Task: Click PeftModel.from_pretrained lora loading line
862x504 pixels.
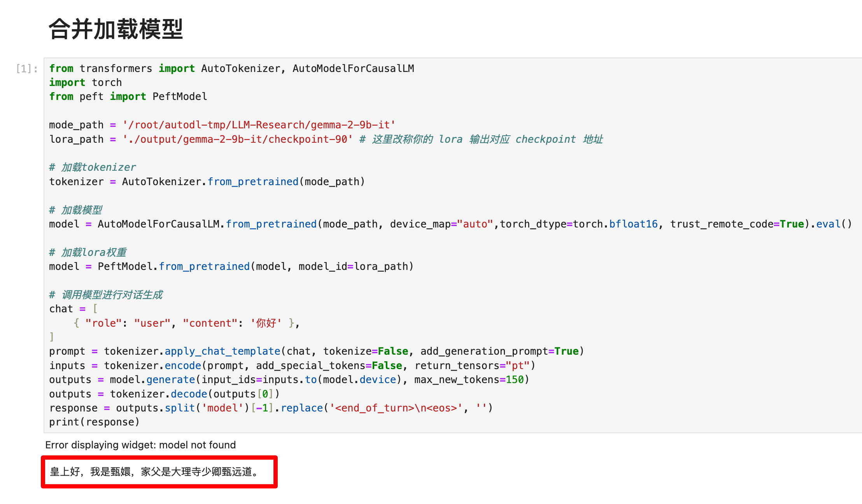Action: [173, 266]
